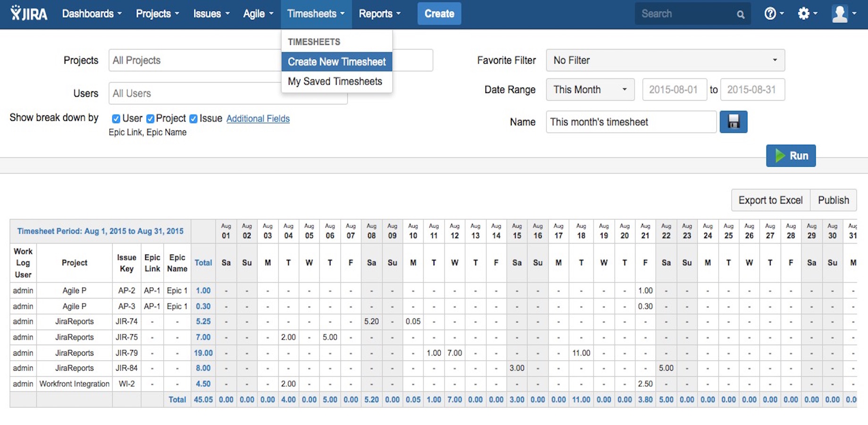Click the Workfront Integration project cell
Viewport: 868px width, 425px height.
[75, 384]
